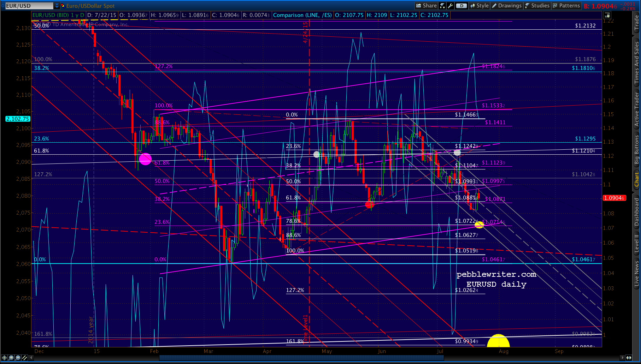Click the zoom out magnifier icon
Viewport: 641px width, 364px height.
coord(18,358)
